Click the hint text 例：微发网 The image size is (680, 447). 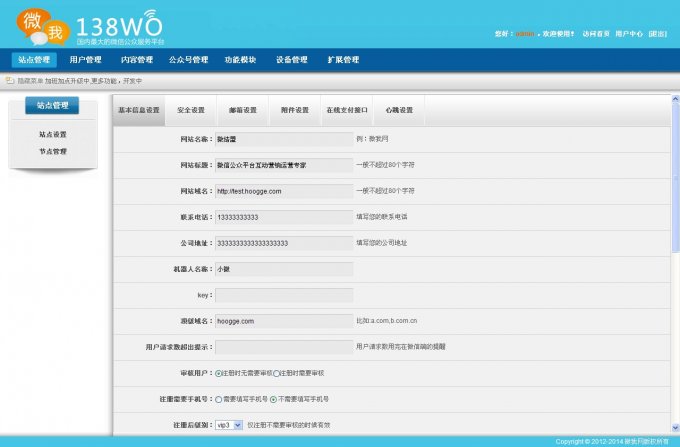(372, 139)
